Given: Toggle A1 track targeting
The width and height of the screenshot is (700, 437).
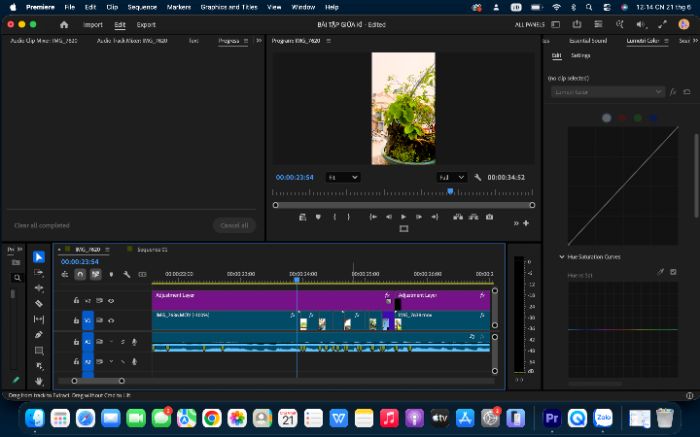Looking at the screenshot, I should (88, 341).
